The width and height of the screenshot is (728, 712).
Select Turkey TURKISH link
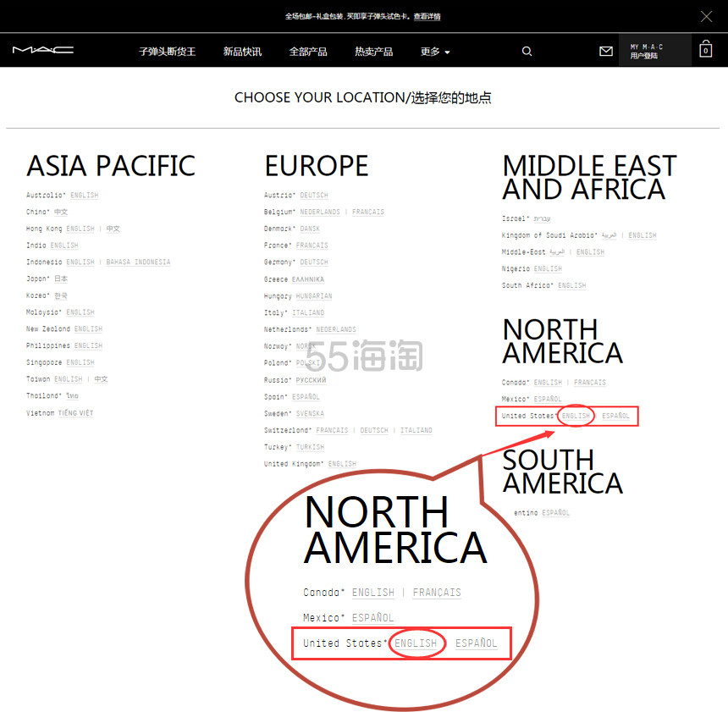(310, 447)
